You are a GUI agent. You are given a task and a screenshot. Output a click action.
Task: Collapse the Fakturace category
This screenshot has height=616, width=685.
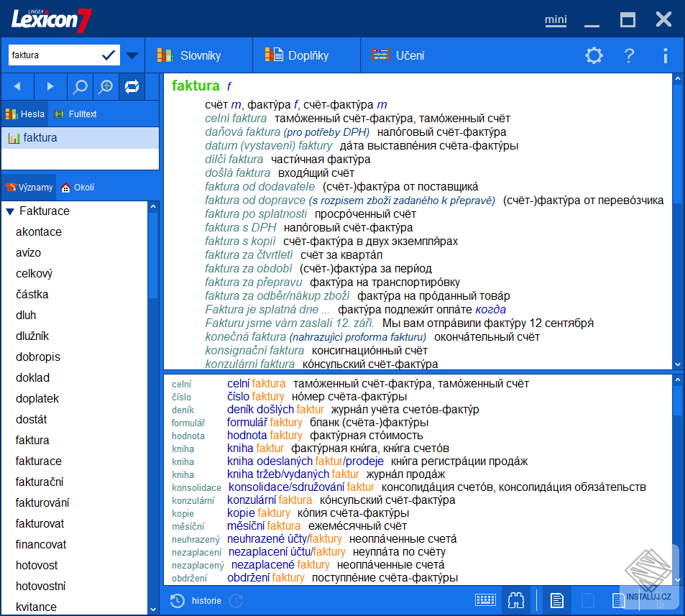click(x=10, y=211)
